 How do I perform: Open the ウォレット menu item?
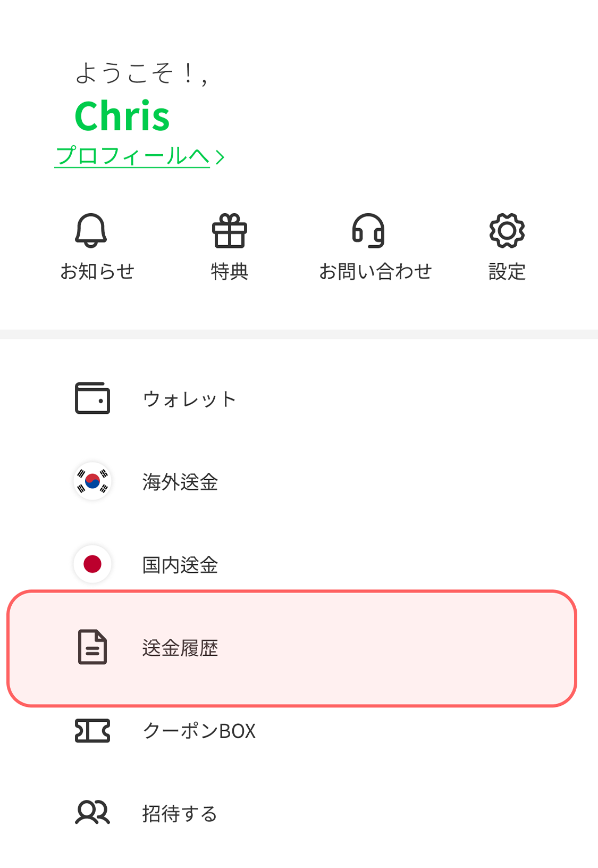pyautogui.click(x=189, y=399)
